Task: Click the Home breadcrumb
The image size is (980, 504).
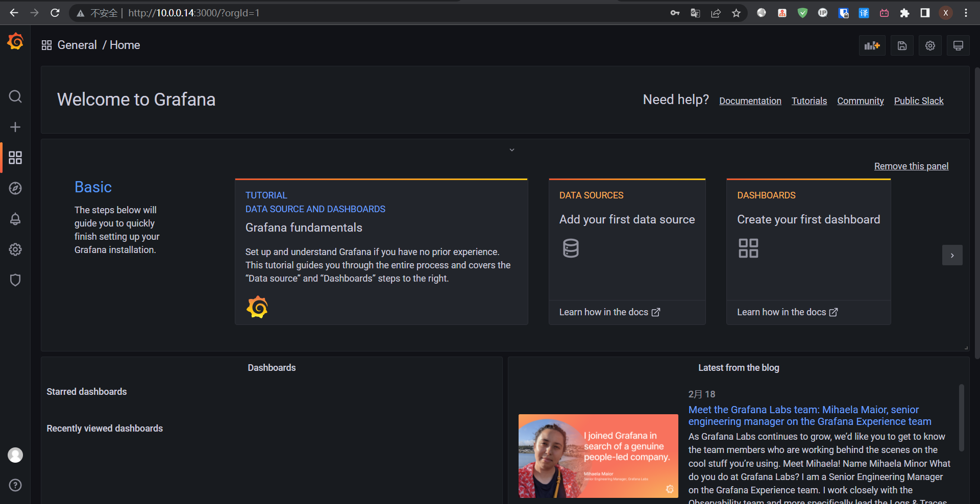Action: click(125, 45)
